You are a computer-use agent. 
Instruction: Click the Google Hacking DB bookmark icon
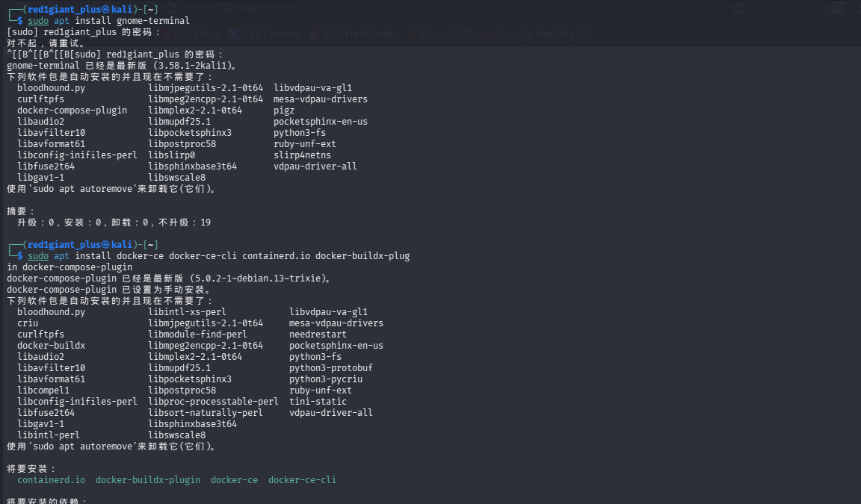pos(487,34)
